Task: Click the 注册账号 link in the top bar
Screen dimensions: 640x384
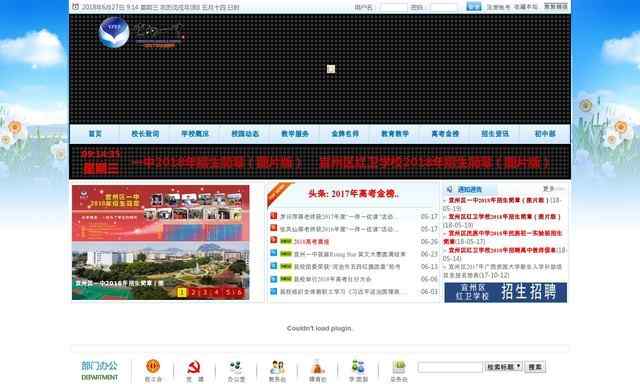Action: pos(498,7)
